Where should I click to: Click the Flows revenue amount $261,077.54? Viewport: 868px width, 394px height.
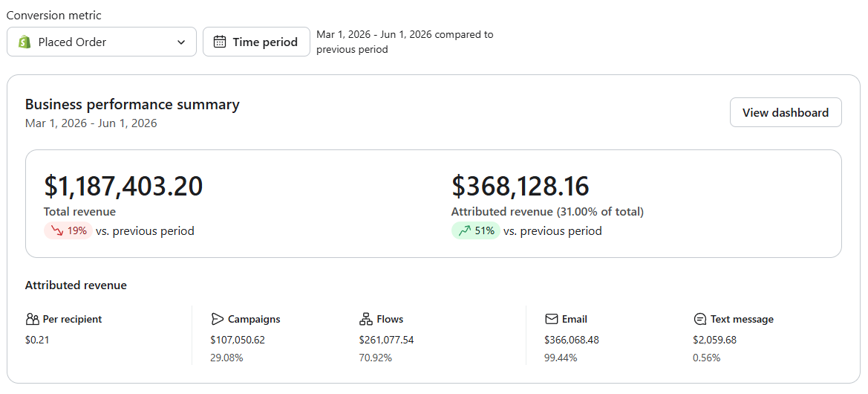[386, 340]
